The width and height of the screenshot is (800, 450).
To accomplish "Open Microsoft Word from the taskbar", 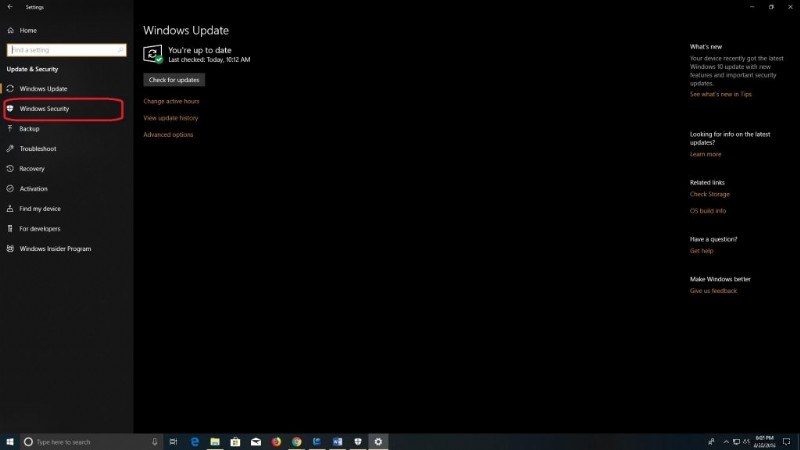I will (x=337, y=442).
